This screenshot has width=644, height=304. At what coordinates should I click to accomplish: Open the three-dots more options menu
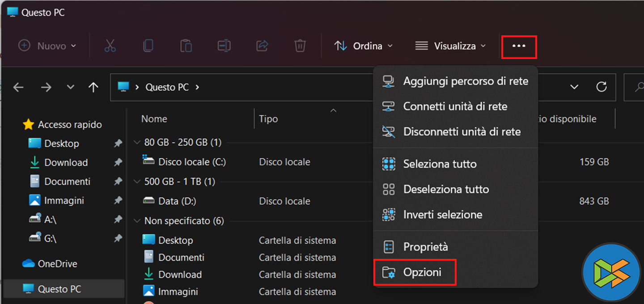click(x=519, y=46)
